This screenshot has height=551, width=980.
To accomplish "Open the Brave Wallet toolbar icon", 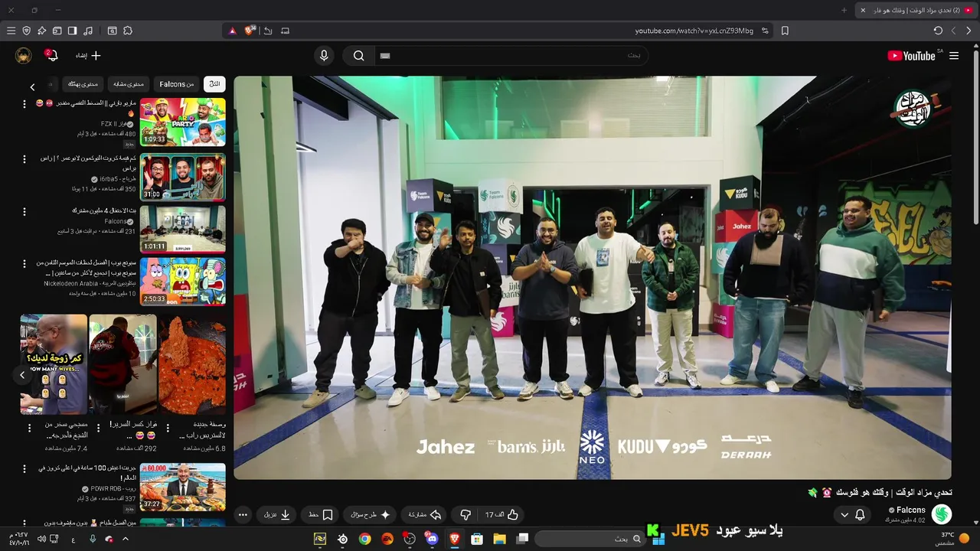I will point(57,31).
